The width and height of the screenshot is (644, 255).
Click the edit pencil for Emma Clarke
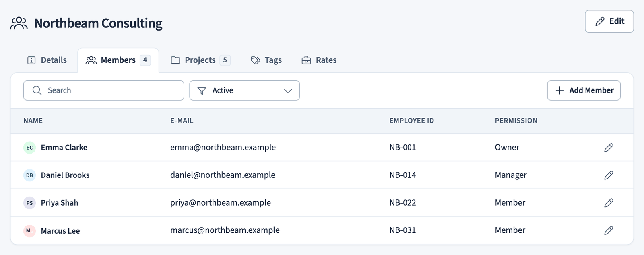(x=609, y=148)
